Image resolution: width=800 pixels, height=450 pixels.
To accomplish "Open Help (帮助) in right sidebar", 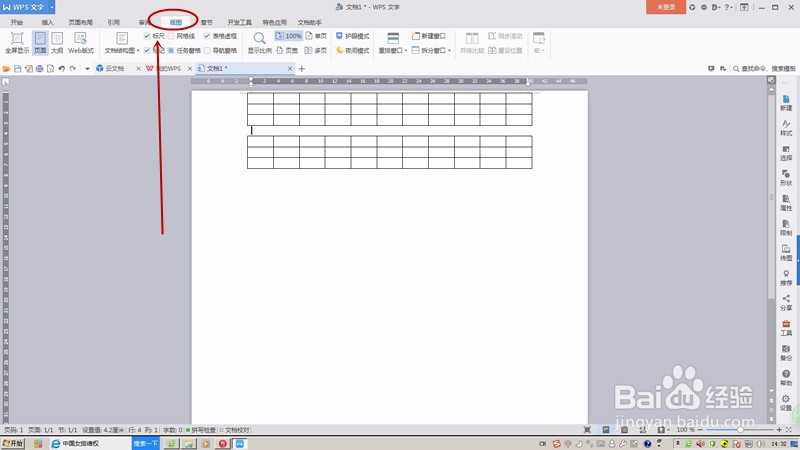I will (786, 378).
